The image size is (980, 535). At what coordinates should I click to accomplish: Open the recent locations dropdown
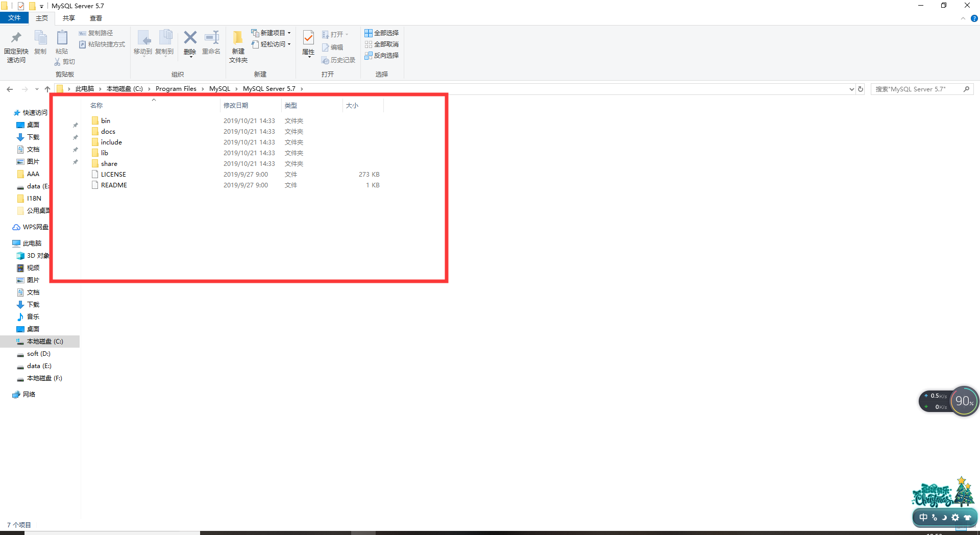pos(37,89)
